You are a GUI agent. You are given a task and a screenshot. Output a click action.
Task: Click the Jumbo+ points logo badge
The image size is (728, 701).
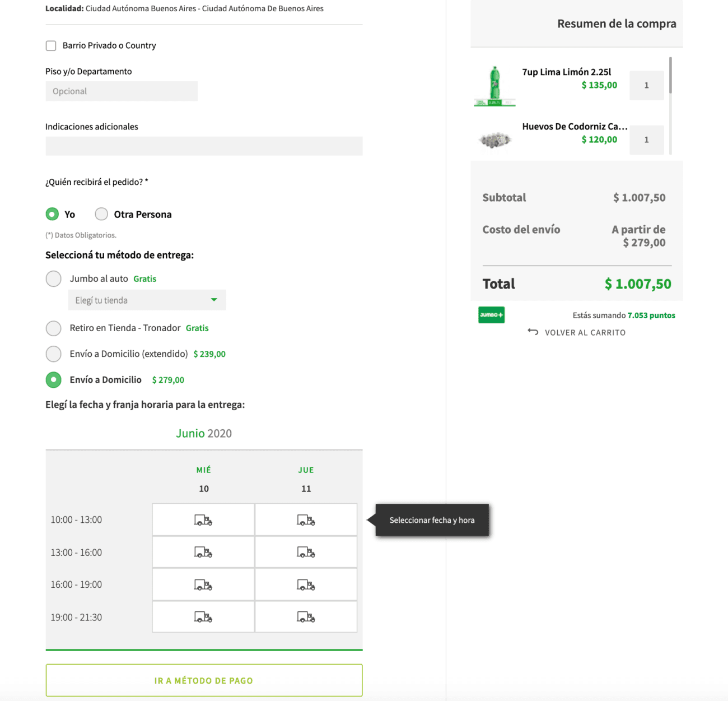[491, 315]
